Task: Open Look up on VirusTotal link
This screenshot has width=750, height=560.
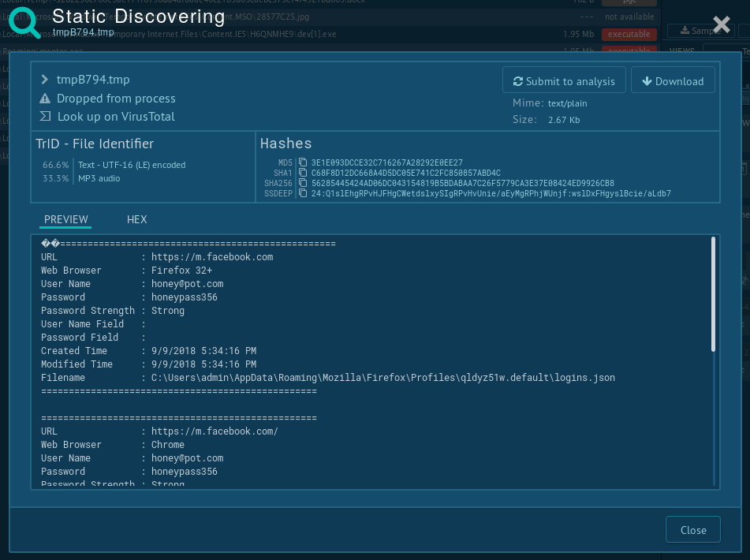Action: tap(116, 117)
